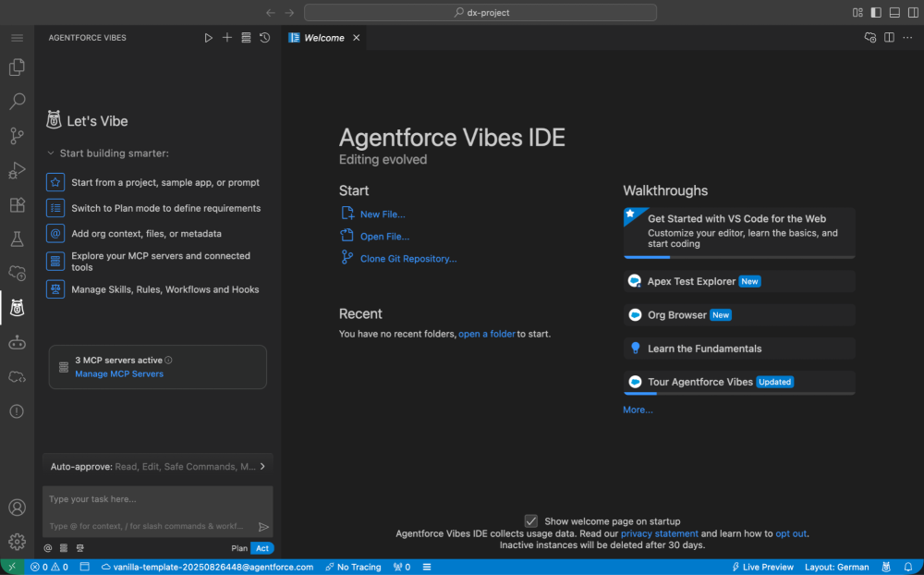Viewport: 924px width, 575px height.
Task: Open the hamburger menu above the activity bar
Action: coord(17,38)
